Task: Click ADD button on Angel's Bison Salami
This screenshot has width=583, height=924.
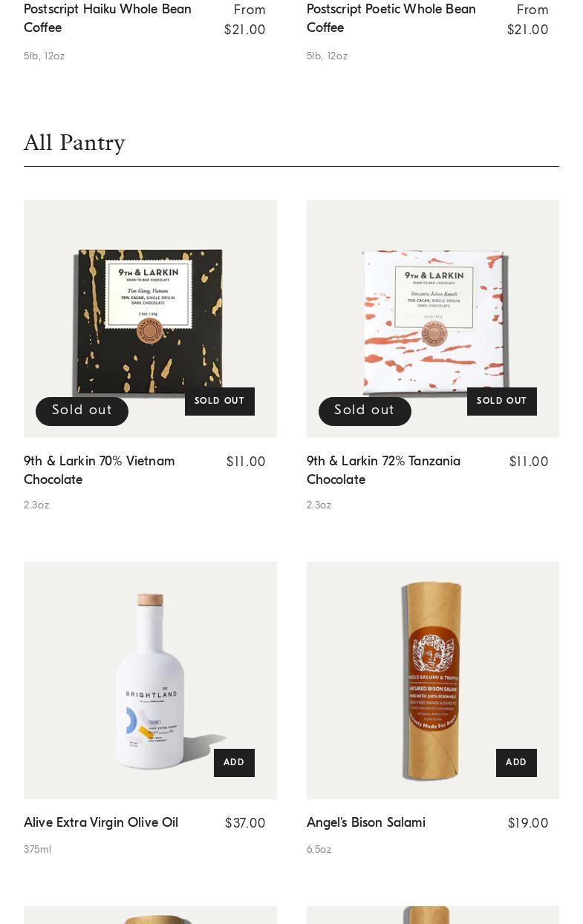Action: (x=516, y=763)
